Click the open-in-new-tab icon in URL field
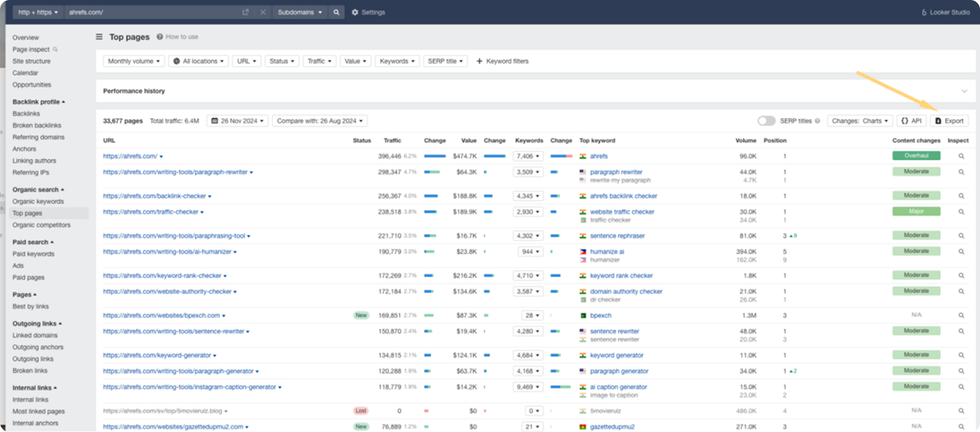980x432 pixels. pos(245,12)
